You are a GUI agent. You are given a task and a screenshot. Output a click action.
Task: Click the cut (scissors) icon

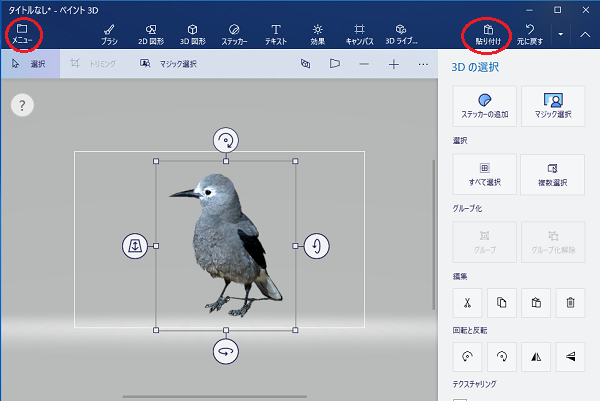[x=465, y=301]
